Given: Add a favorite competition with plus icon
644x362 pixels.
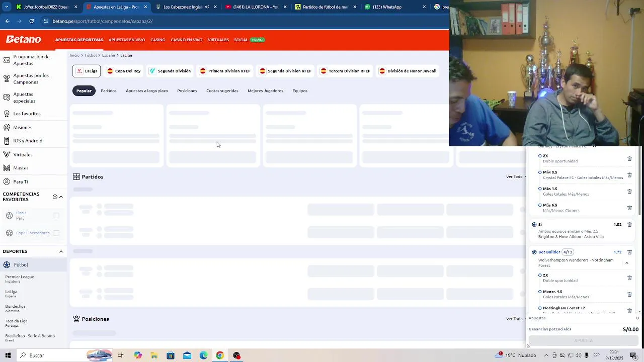Looking at the screenshot, I should 55,197.
